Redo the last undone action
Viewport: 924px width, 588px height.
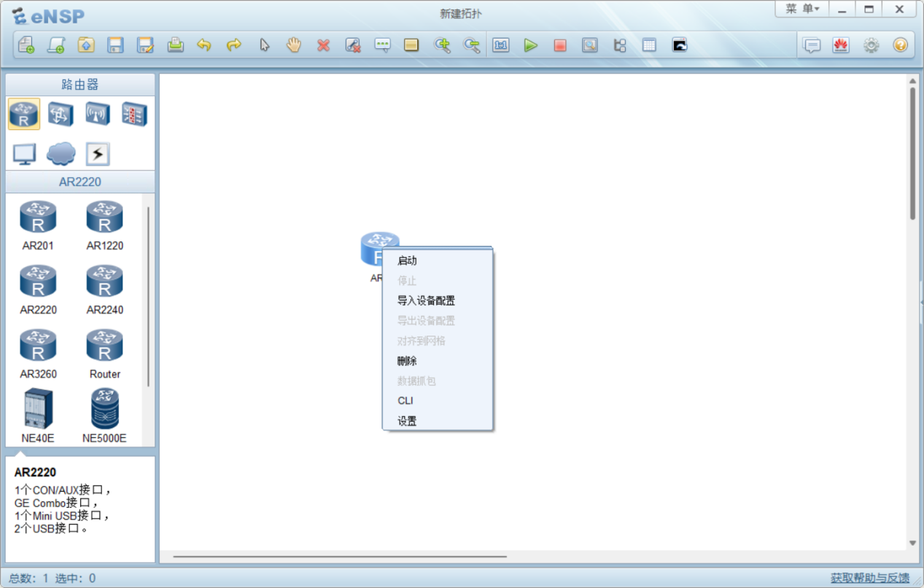pyautogui.click(x=234, y=45)
